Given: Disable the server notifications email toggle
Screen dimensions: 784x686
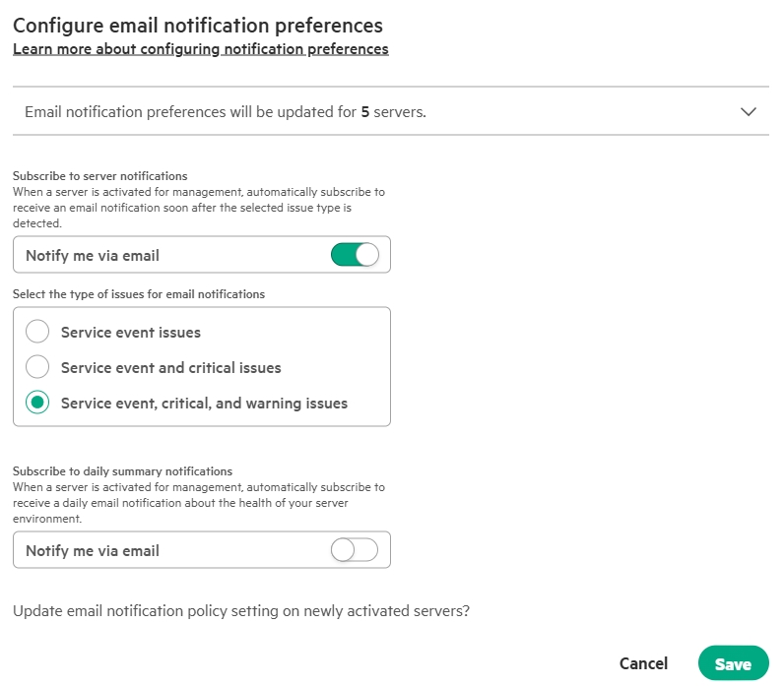Looking at the screenshot, I should tap(355, 255).
